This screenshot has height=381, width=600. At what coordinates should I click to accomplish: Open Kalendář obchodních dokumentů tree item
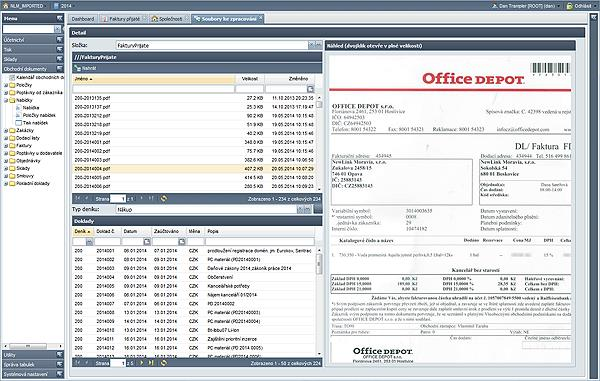[37, 77]
